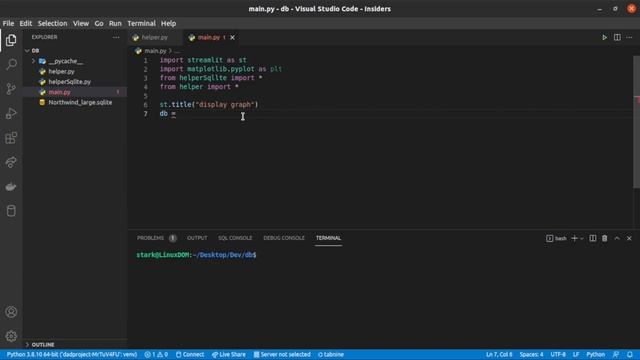This screenshot has height=360, width=640.
Task: Switch to the SQL Console tab
Action: (235, 238)
